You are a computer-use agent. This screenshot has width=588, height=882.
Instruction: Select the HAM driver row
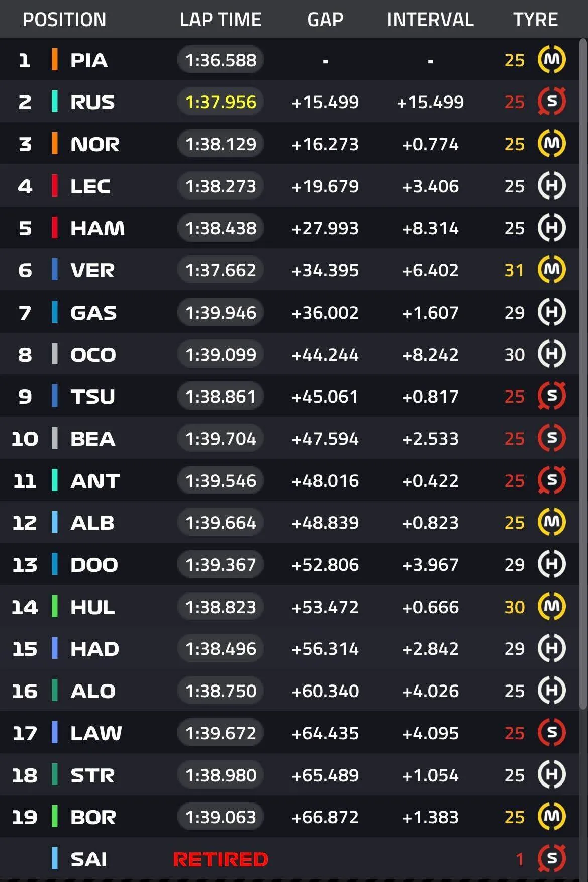[289, 228]
